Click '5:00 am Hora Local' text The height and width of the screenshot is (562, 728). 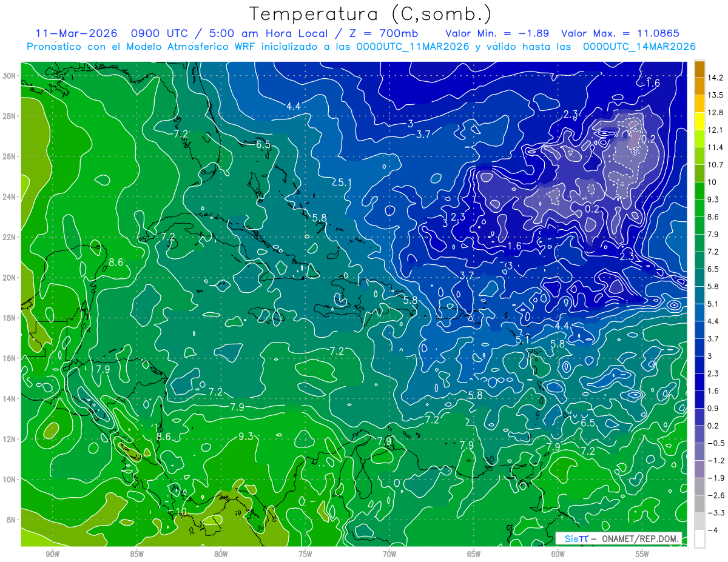pyautogui.click(x=268, y=33)
